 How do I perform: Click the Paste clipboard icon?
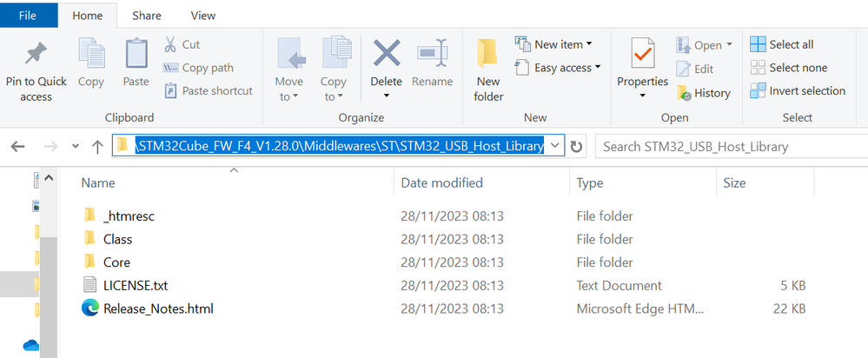136,54
